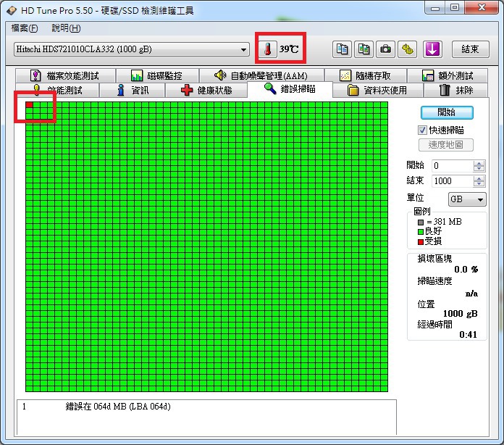Minimize the HD Tune Pro window

[435, 8]
